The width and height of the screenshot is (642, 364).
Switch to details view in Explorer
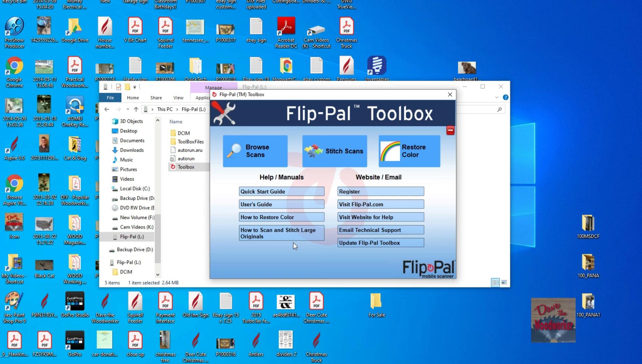495,283
